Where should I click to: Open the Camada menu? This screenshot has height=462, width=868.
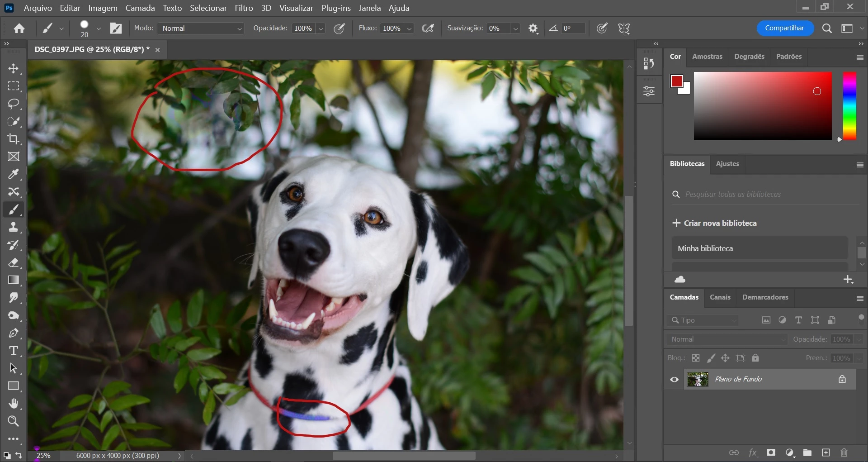140,8
